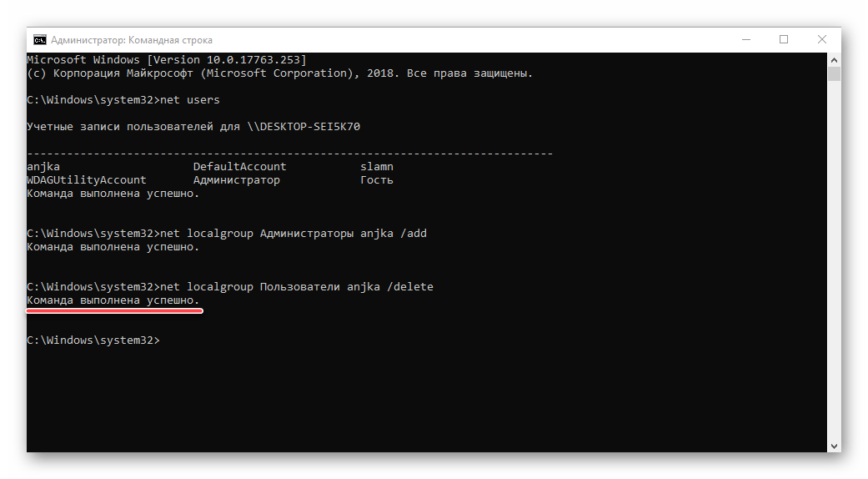Click the 'net users' command text
This screenshot has width=868, height=479.
click(x=190, y=100)
